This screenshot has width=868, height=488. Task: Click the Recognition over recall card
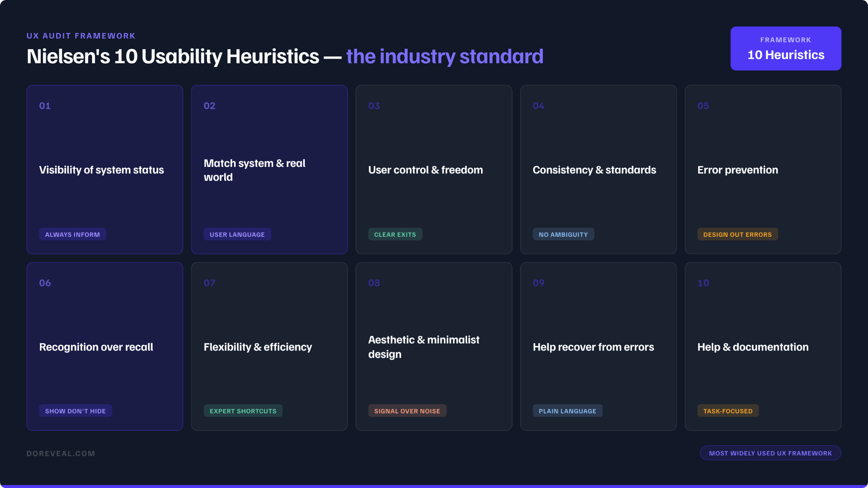(105, 347)
